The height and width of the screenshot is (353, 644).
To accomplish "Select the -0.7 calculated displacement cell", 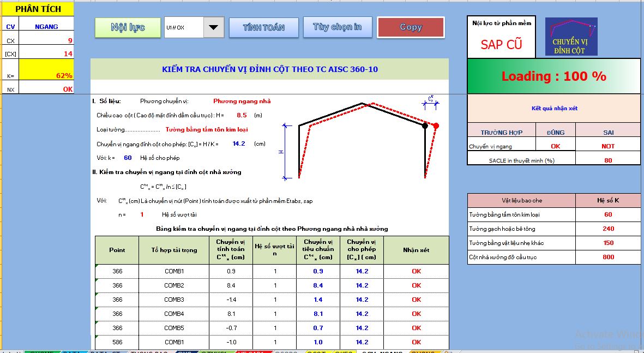I will click(231, 328).
